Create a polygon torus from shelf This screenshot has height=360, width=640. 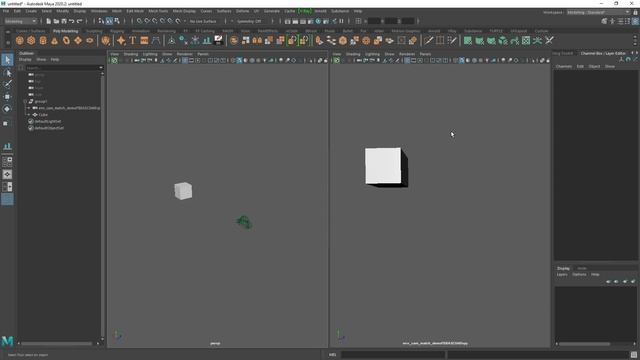[x=66, y=40]
